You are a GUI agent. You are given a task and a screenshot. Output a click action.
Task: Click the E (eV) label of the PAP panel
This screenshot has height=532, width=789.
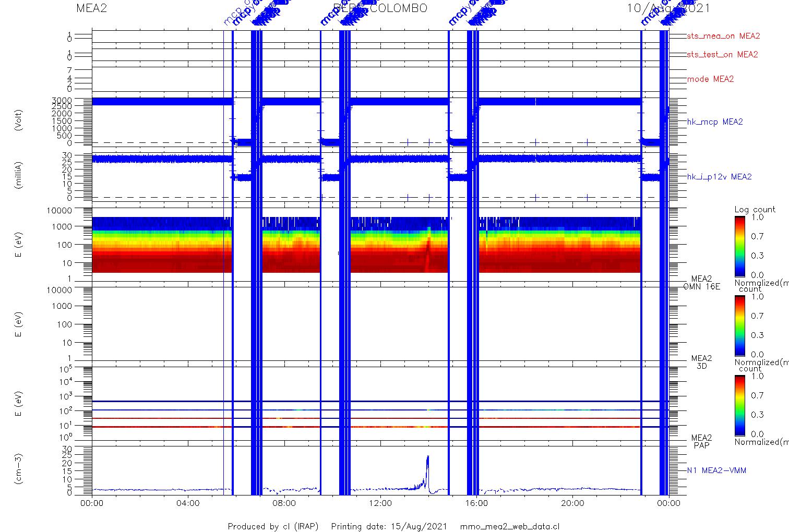tap(19, 404)
